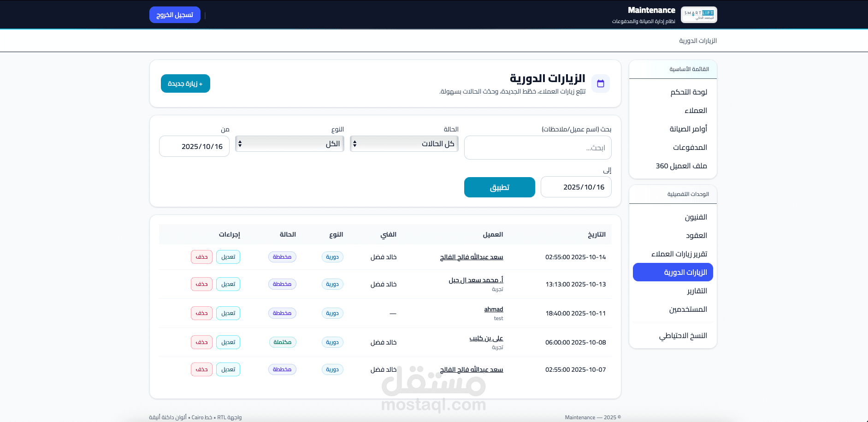Select the active الزيارات الدورية sidebar item

point(673,272)
